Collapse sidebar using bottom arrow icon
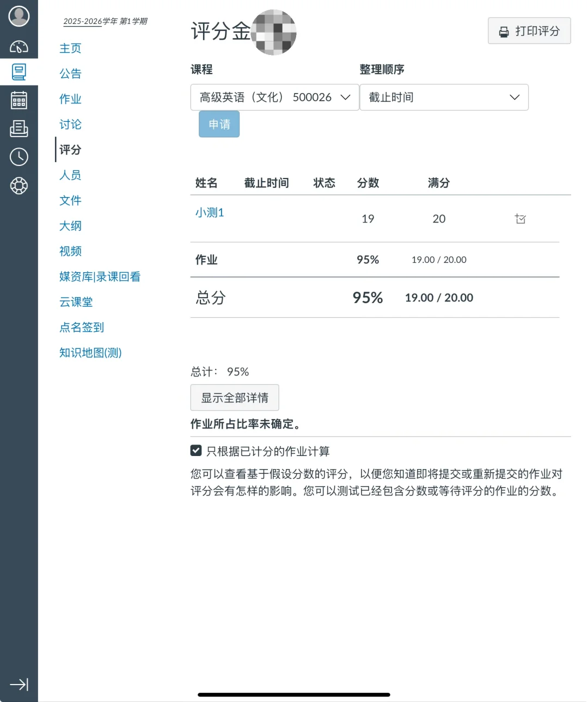Screen dimensions: 588x702 coord(19,684)
